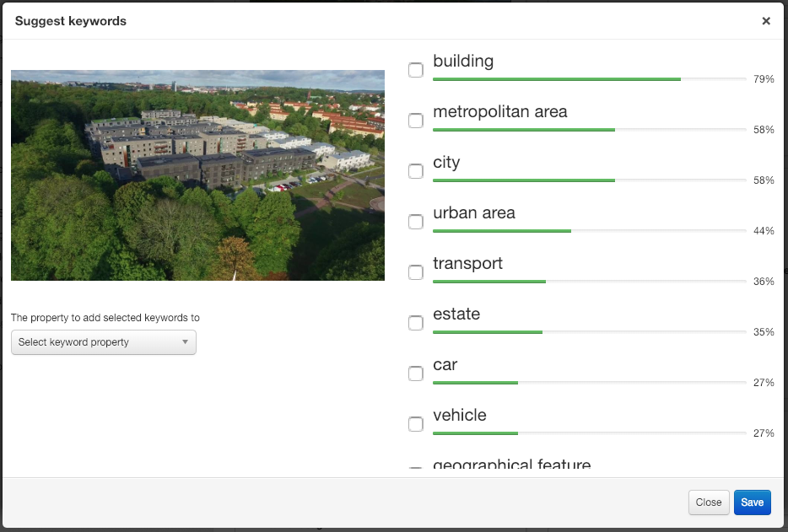Screen dimensions: 788x532
Task: Close the Suggest keywords dialog with X
Action: 766,20
